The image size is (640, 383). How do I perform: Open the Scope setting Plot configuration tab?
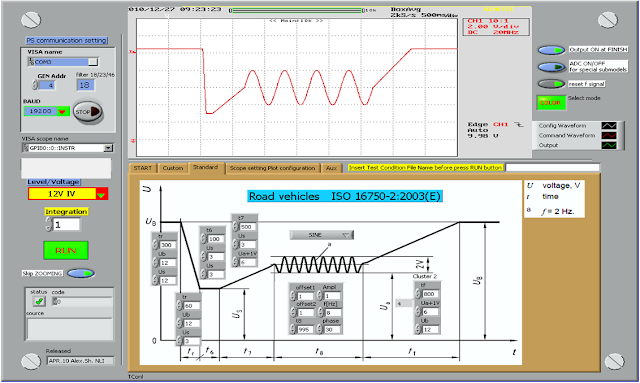[x=272, y=168]
